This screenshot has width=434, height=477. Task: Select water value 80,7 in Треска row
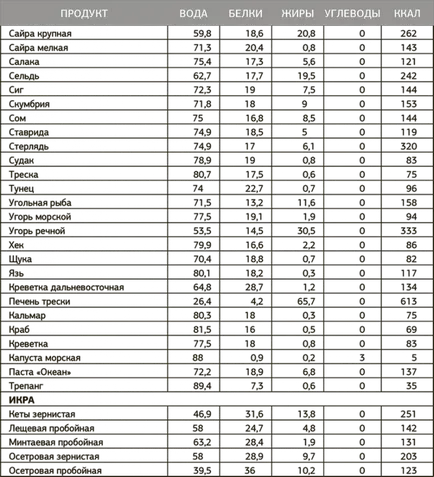[x=202, y=175]
